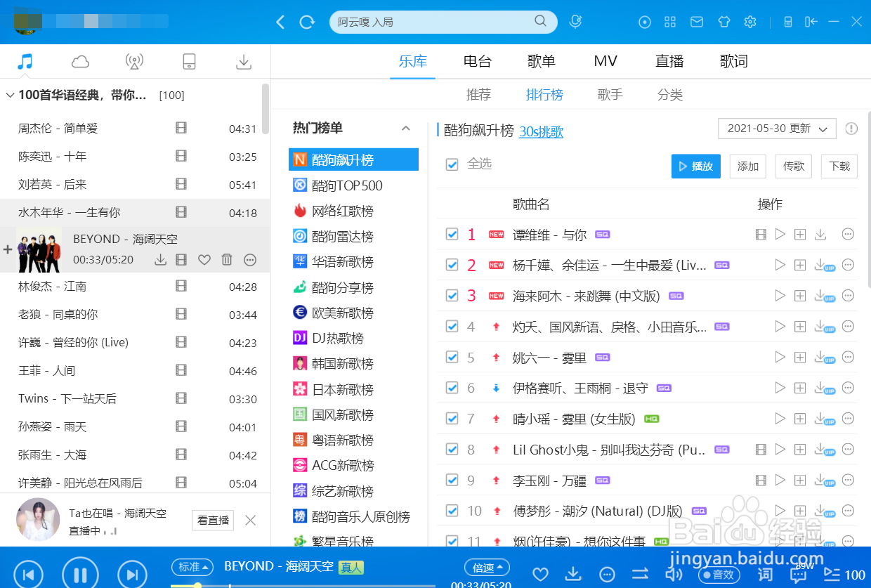Image resolution: width=871 pixels, height=588 pixels.
Task: Switch to the 电台 tab
Action: [x=478, y=61]
